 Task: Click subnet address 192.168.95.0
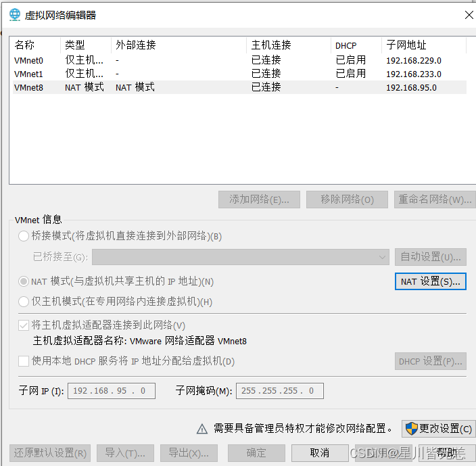pyautogui.click(x=411, y=87)
